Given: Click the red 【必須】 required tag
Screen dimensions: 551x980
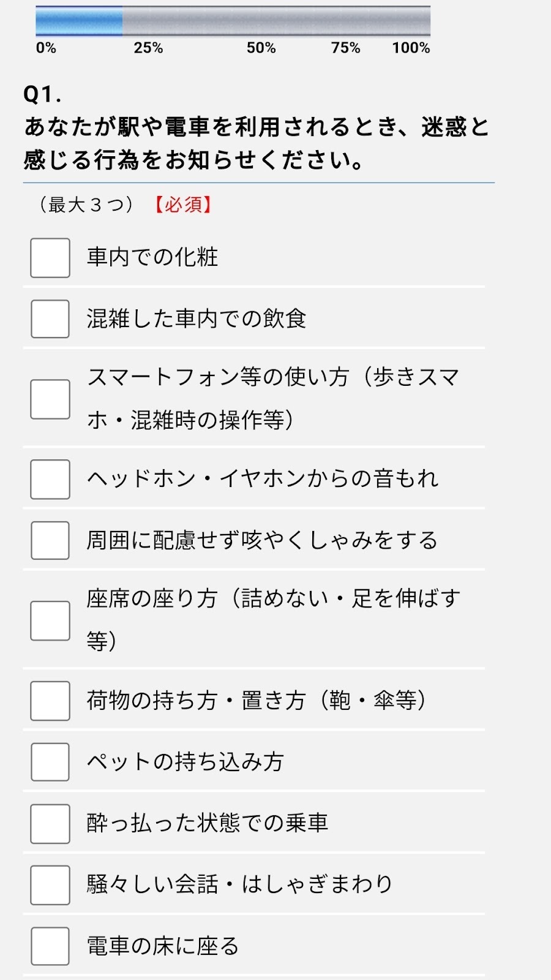Looking at the screenshot, I should (x=183, y=205).
